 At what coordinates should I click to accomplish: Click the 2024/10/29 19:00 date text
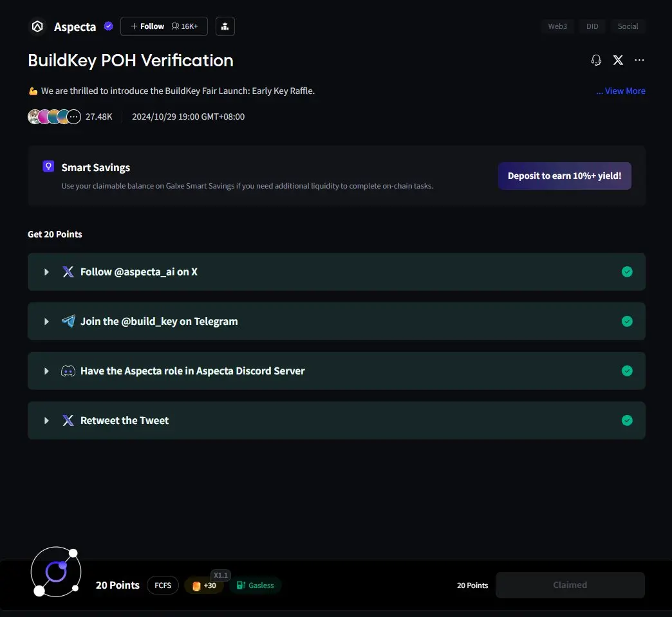pos(188,116)
